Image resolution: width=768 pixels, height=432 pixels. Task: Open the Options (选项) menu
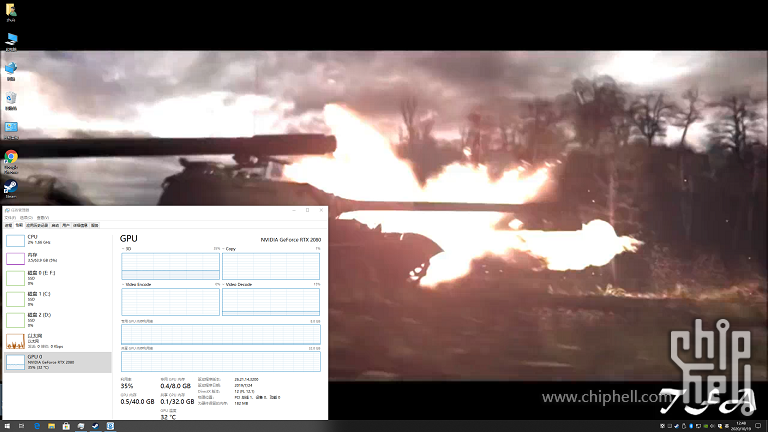click(x=26, y=218)
